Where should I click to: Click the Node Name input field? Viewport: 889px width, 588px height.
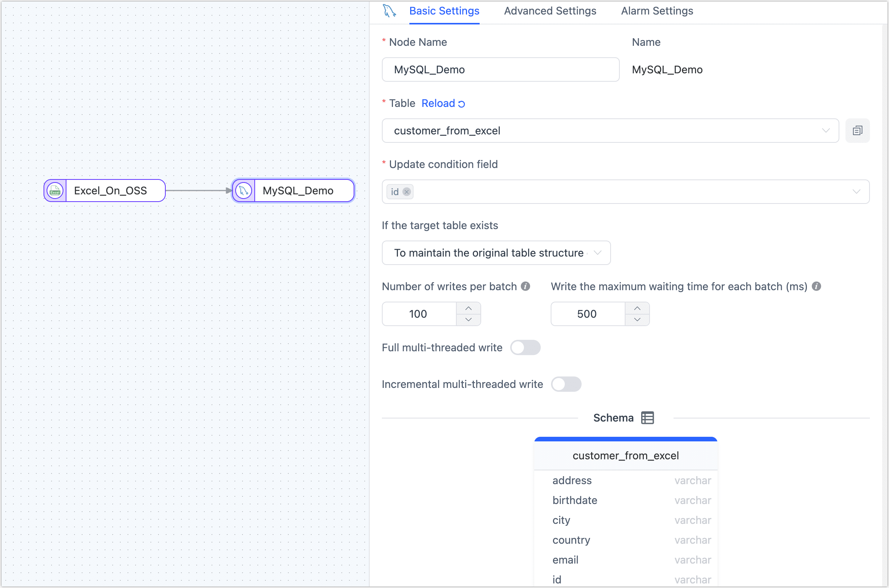[x=500, y=69]
